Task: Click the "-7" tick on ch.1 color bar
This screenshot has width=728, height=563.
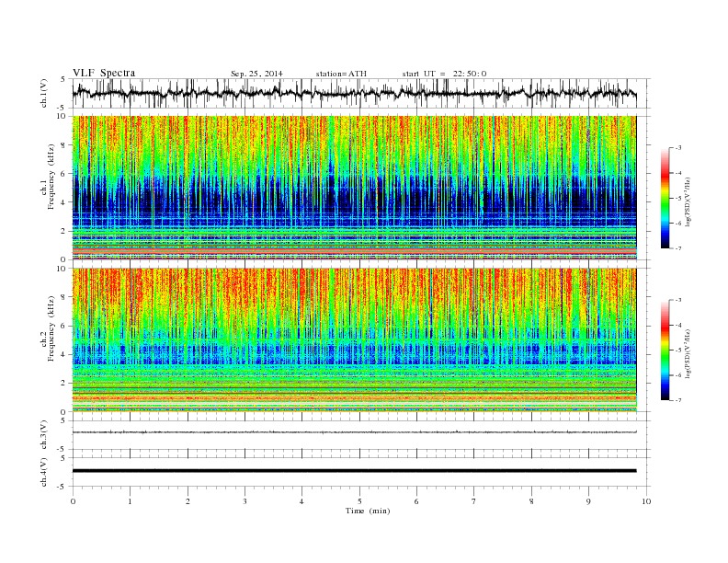Action: [x=678, y=248]
